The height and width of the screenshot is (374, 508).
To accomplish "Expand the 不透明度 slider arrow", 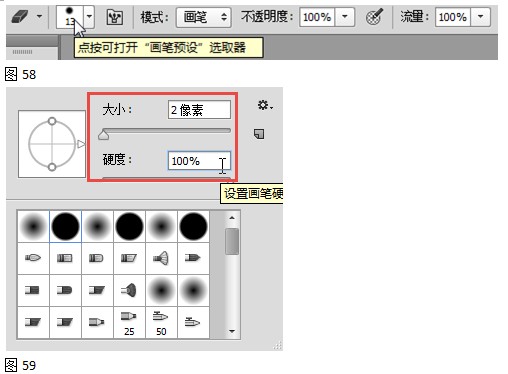I will click(345, 17).
